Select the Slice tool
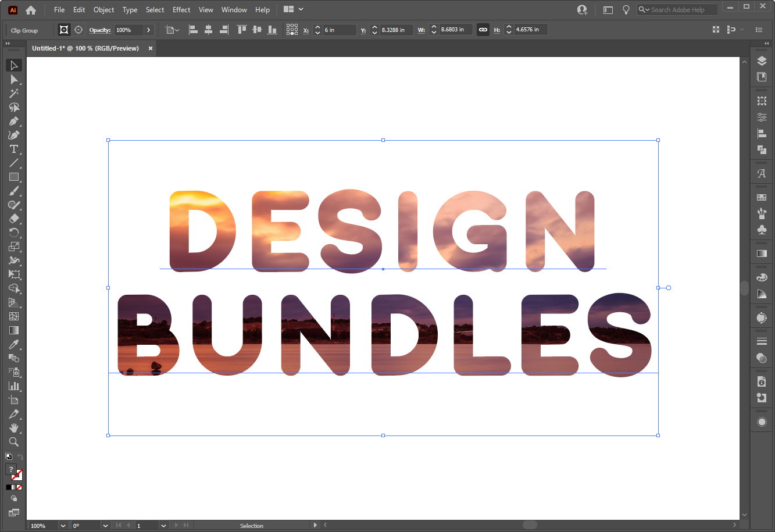 (14, 414)
